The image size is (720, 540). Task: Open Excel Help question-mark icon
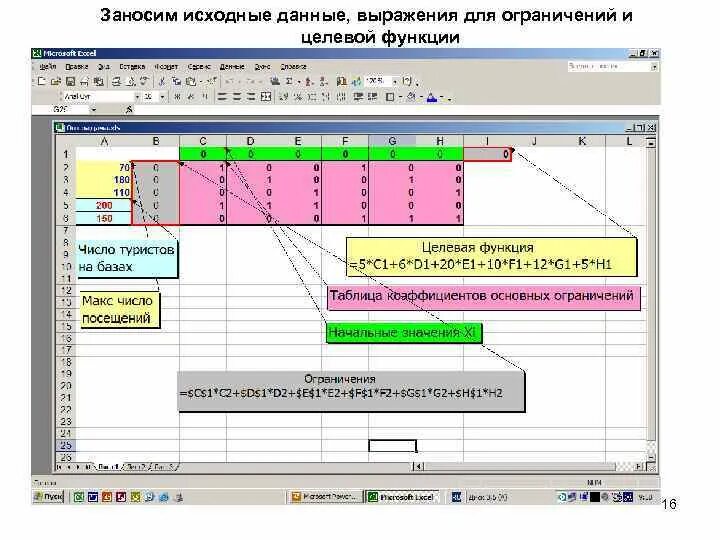click(407, 81)
